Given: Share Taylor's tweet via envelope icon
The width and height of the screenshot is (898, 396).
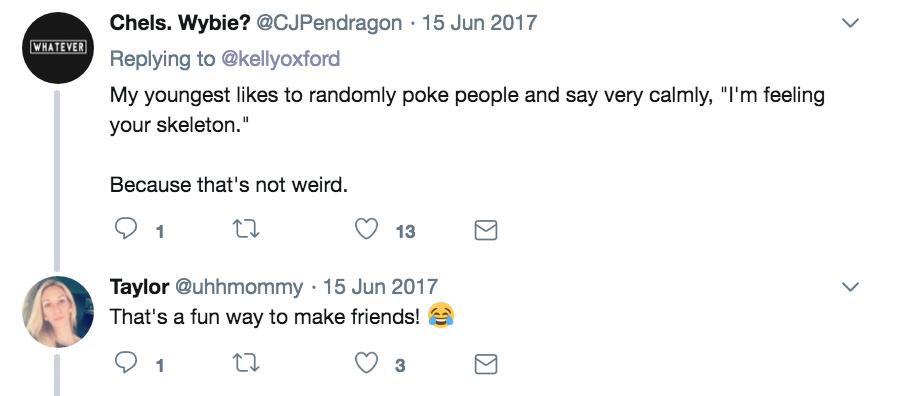Looking at the screenshot, I should coord(486,364).
